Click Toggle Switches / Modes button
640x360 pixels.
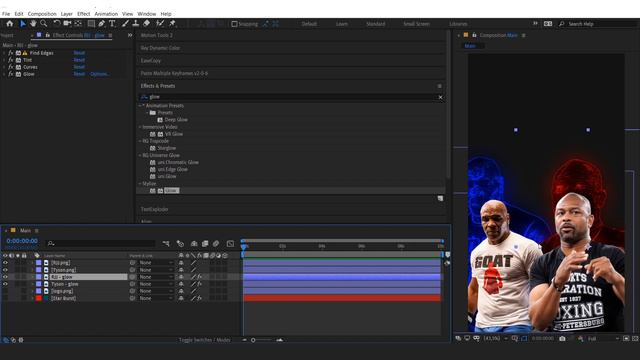[x=204, y=340]
